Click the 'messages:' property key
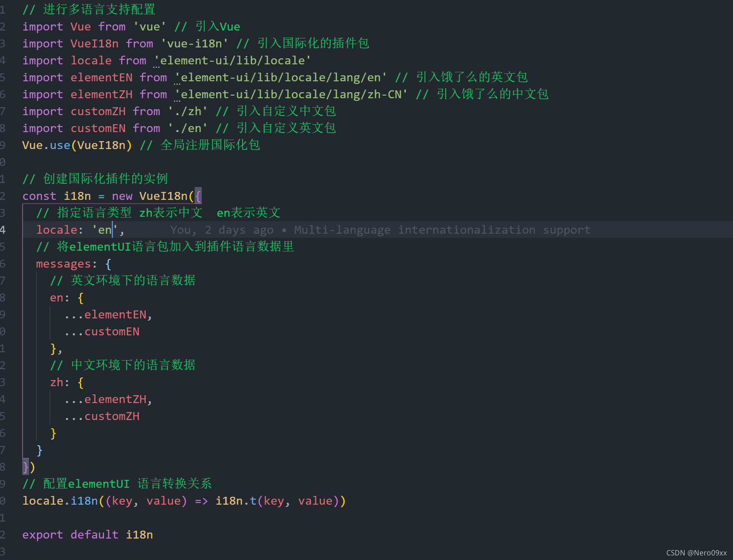 67,264
